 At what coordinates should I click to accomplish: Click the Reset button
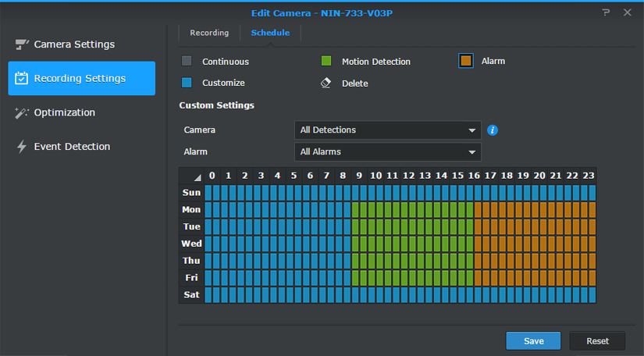click(x=597, y=341)
